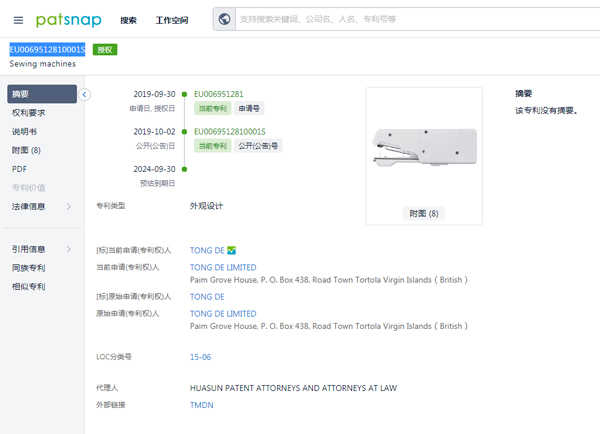Select the 该专利没有摘要 abstract text
This screenshot has width=600, height=434.
coord(546,111)
